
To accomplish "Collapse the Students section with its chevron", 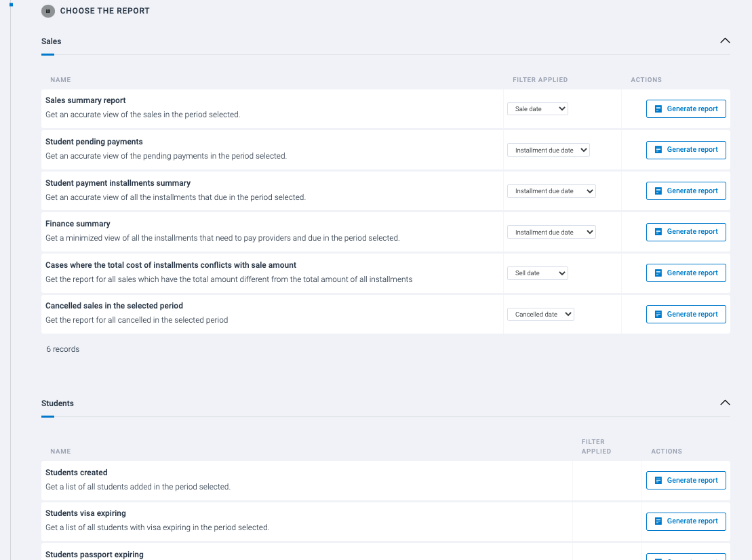I will point(725,403).
